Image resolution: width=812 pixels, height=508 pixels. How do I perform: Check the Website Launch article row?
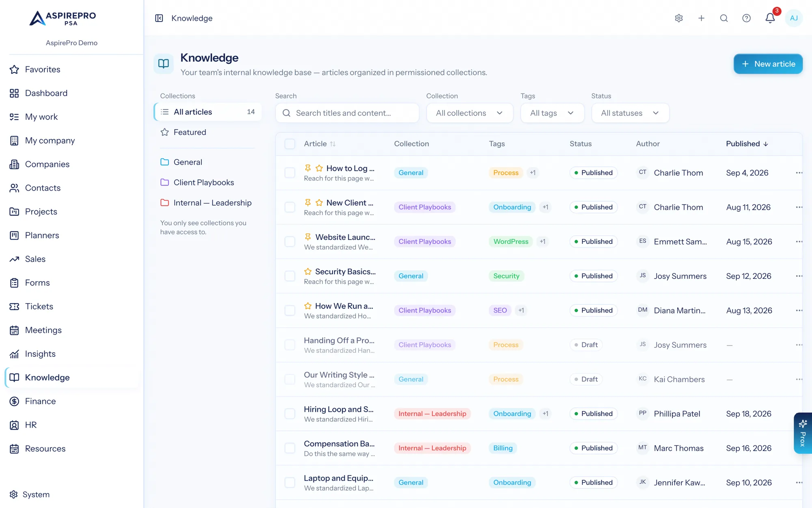coord(290,242)
